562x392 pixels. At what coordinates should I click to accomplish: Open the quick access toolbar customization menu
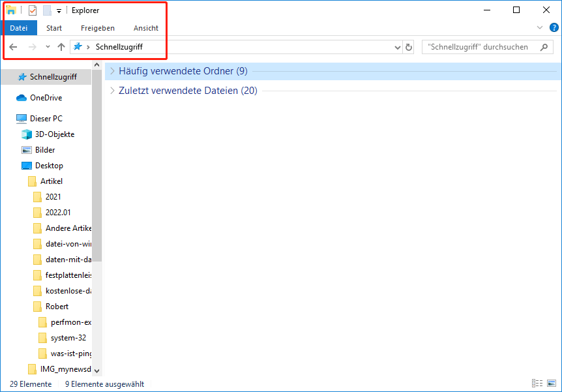58,10
